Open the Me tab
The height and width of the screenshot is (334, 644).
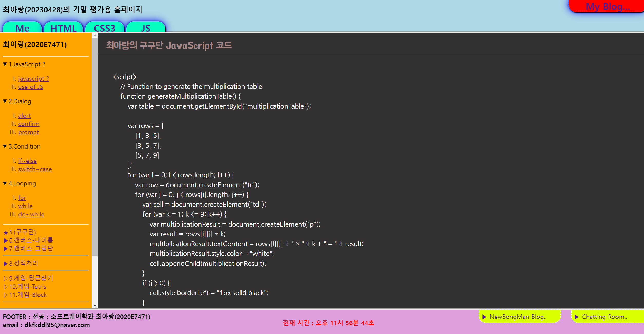pos(22,27)
